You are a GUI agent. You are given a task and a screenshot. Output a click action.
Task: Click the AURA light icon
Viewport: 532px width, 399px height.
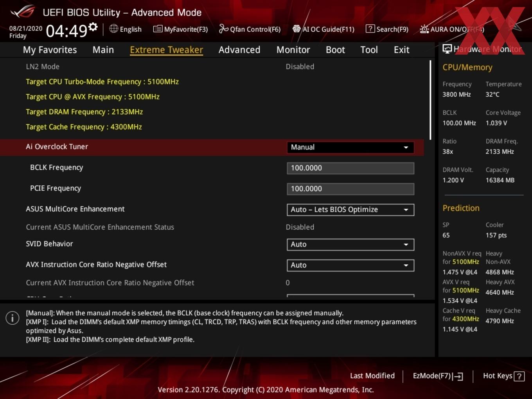point(424,29)
